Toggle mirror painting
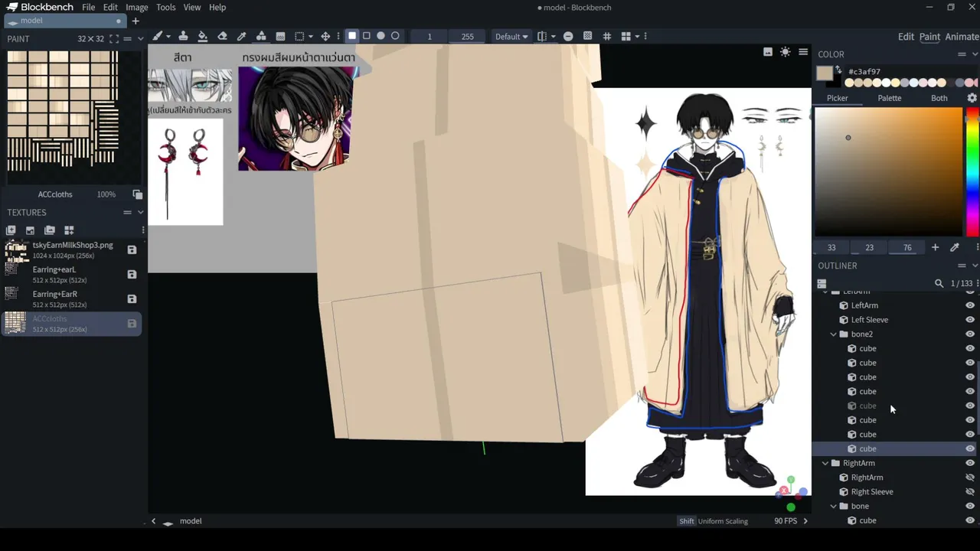The width and height of the screenshot is (980, 551). [x=541, y=36]
